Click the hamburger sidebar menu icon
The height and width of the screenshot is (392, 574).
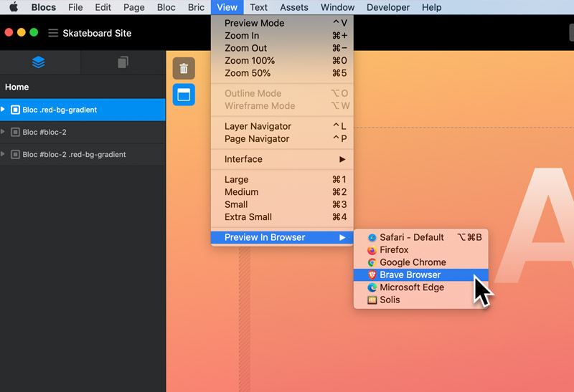coord(53,33)
